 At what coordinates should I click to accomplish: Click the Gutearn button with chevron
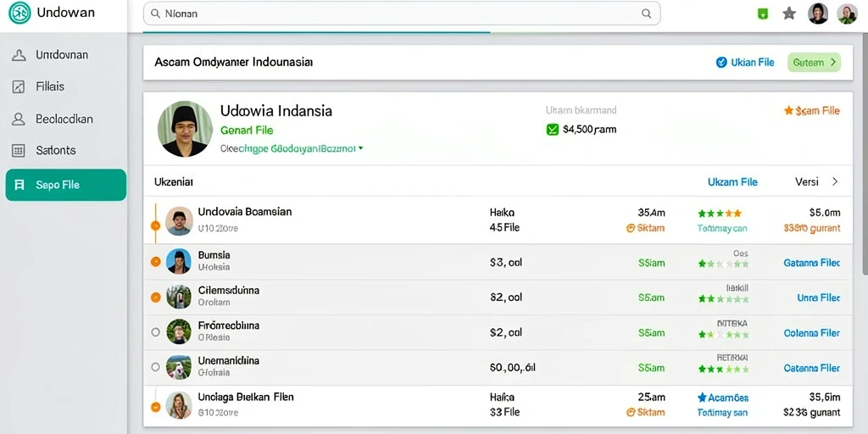tap(814, 63)
